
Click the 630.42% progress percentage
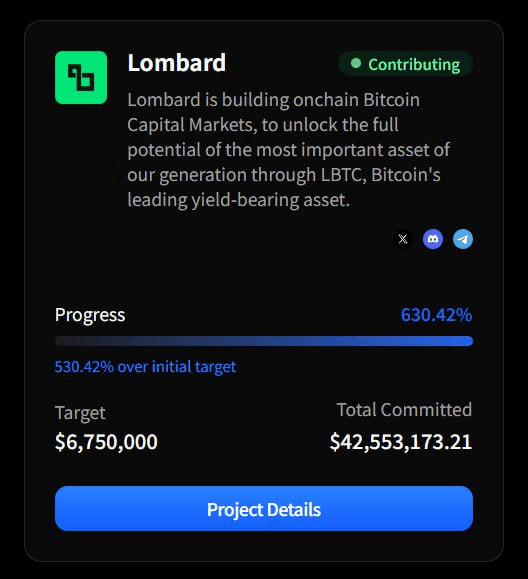(x=436, y=315)
